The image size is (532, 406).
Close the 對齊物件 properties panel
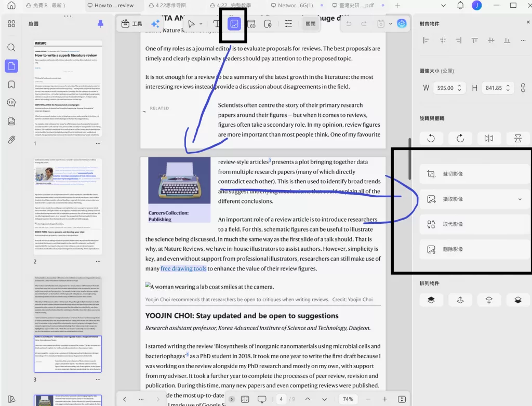[x=528, y=22]
